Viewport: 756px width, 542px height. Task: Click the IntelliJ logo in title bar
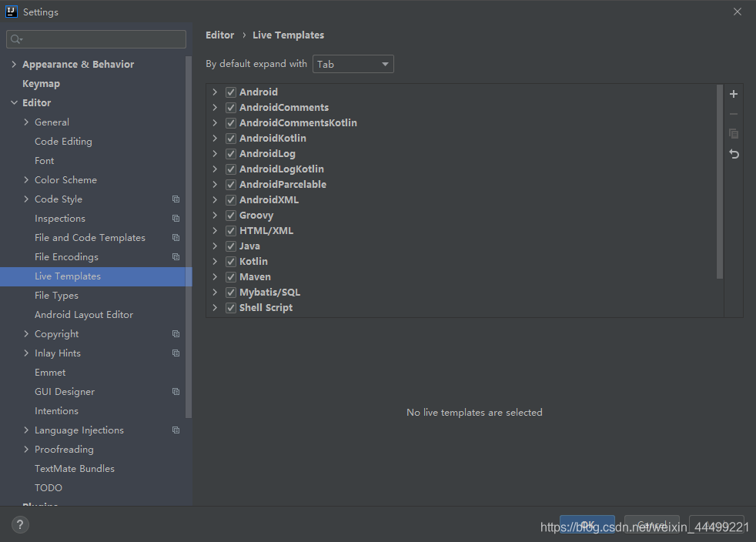click(x=11, y=12)
